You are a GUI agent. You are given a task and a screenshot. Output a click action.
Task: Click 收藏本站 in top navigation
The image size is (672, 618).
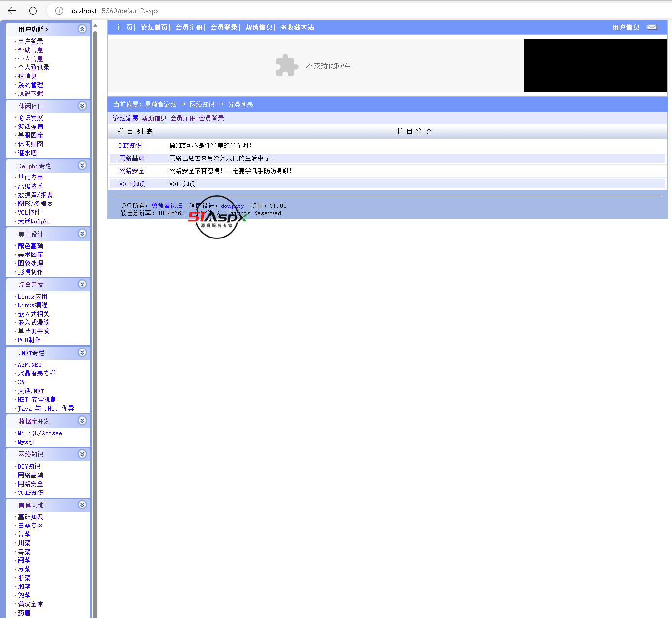click(297, 28)
